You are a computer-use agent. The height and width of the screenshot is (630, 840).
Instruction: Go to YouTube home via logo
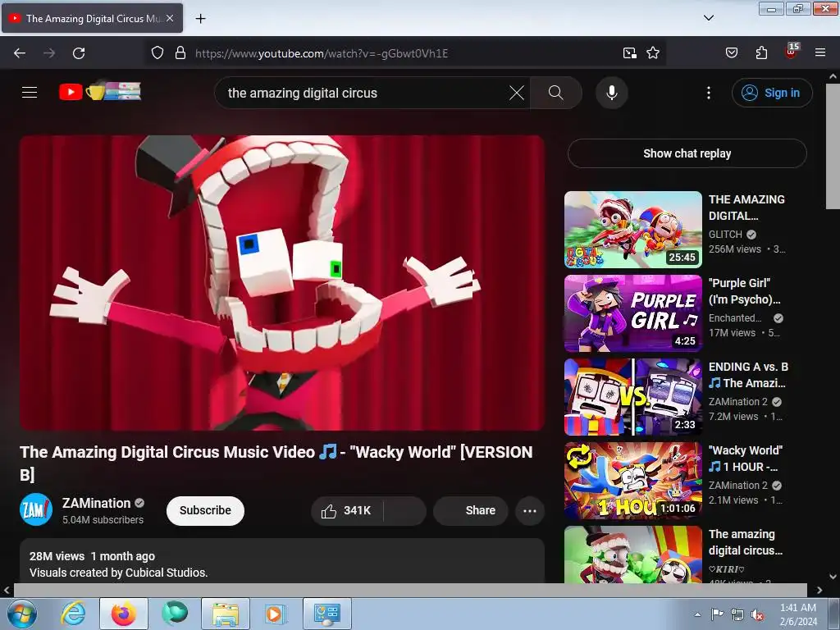[x=99, y=92]
